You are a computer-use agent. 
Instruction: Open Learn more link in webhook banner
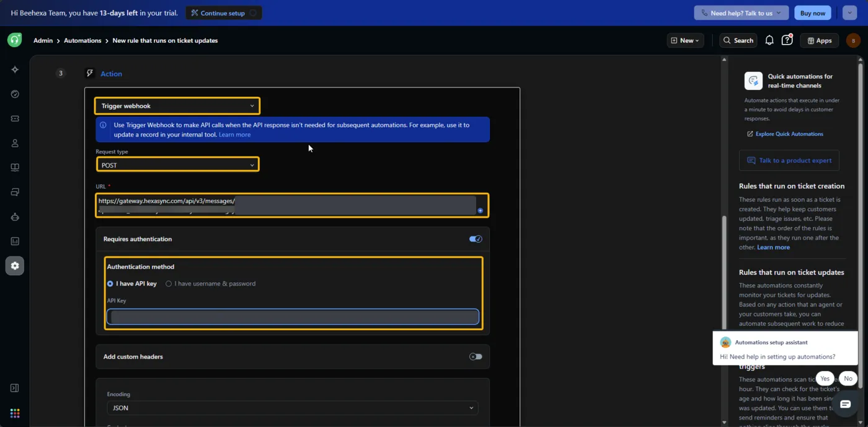click(x=234, y=135)
